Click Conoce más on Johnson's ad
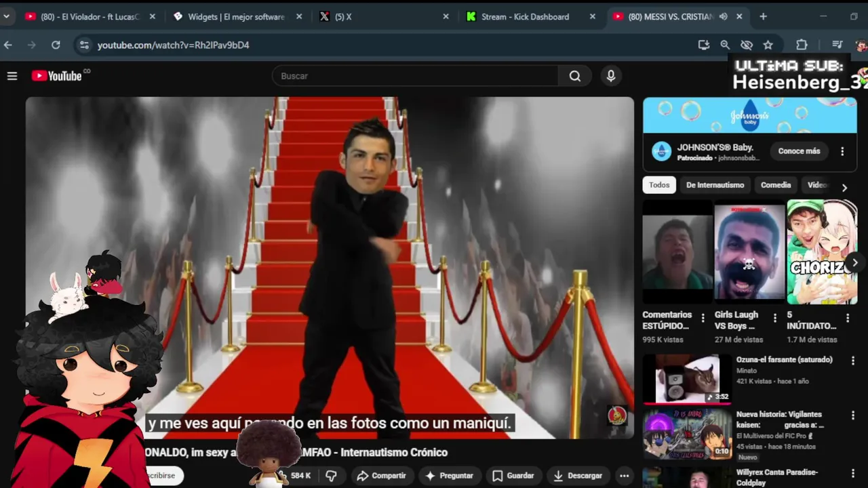This screenshot has width=868, height=488. (x=799, y=151)
